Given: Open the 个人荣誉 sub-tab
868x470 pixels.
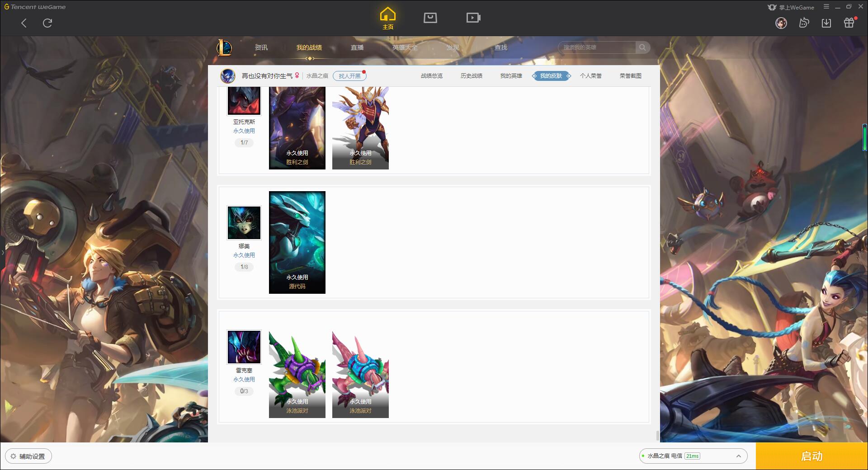Looking at the screenshot, I should (x=591, y=76).
